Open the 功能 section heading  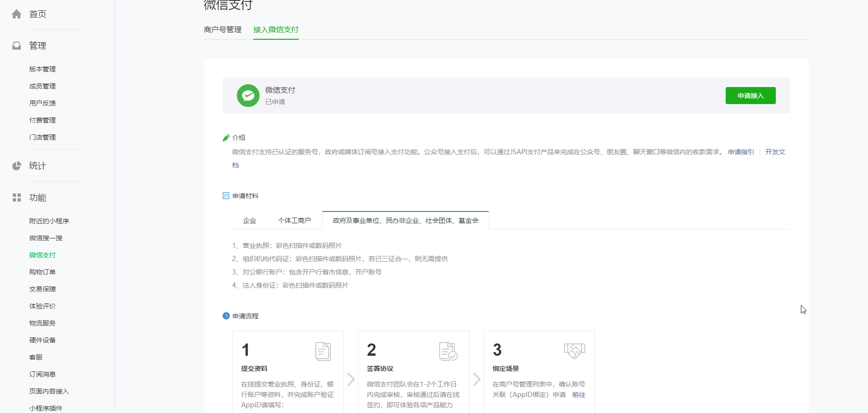tap(38, 198)
